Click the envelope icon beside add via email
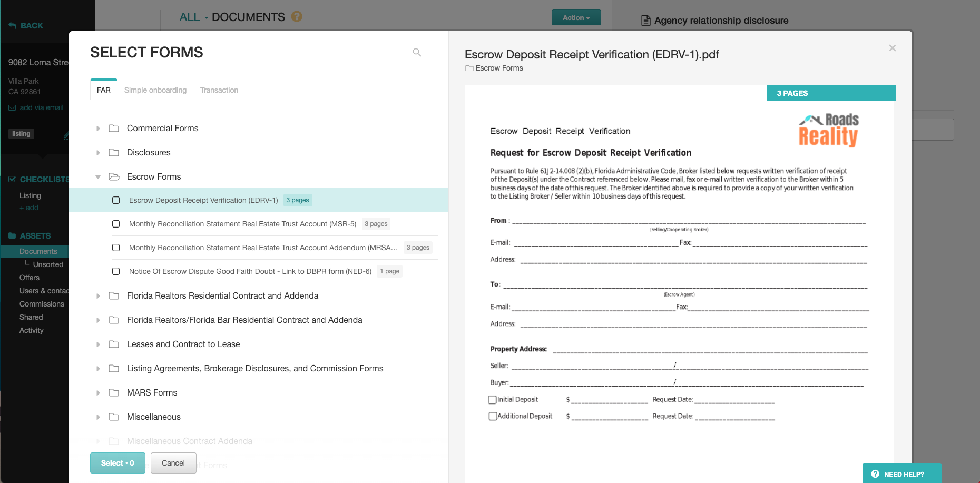 (x=12, y=107)
